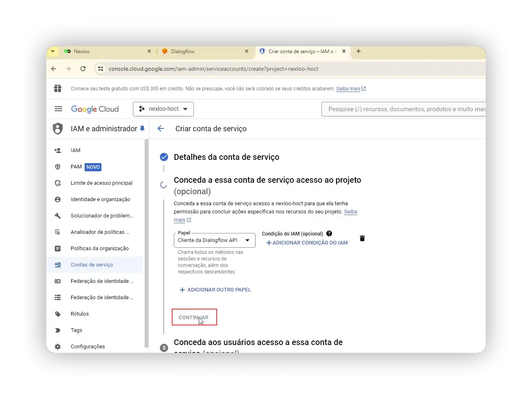Go back in browser history
This screenshot has height=399, width=532.
[x=54, y=69]
